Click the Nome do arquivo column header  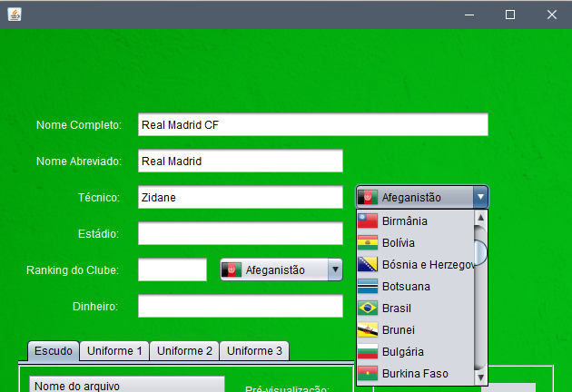click(127, 385)
